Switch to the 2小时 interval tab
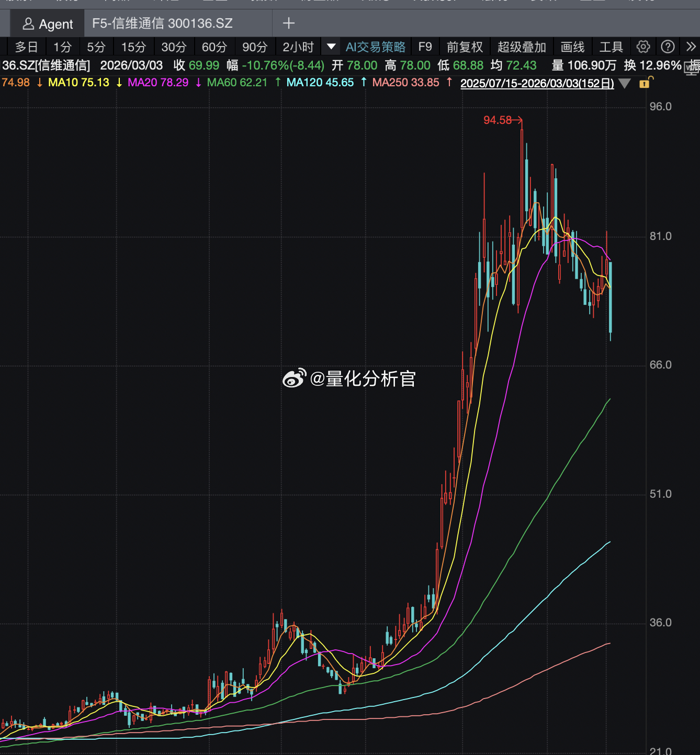This screenshot has width=700, height=755. click(298, 47)
